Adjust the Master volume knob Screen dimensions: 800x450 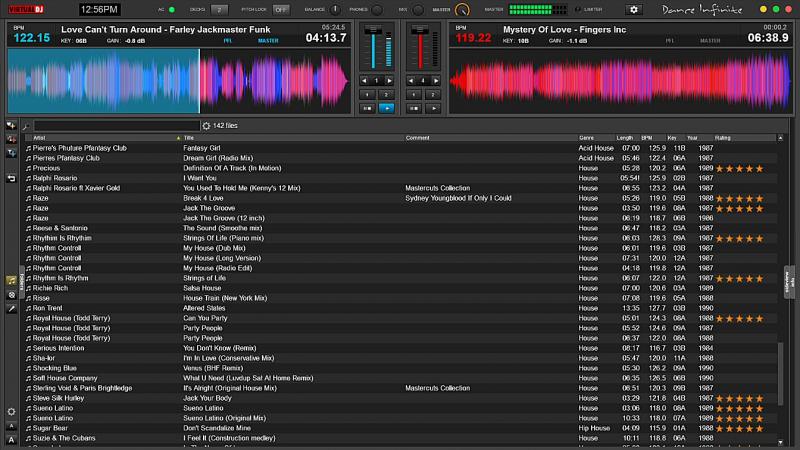(x=462, y=10)
